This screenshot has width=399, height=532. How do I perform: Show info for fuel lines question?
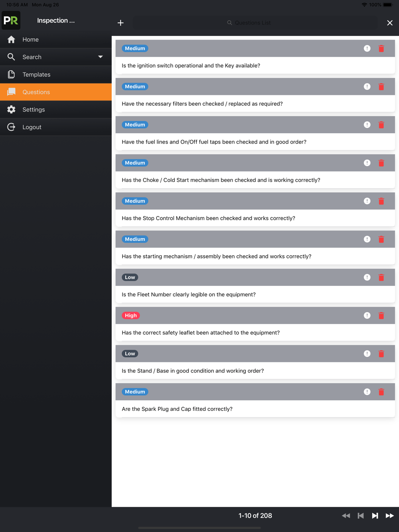tap(367, 125)
